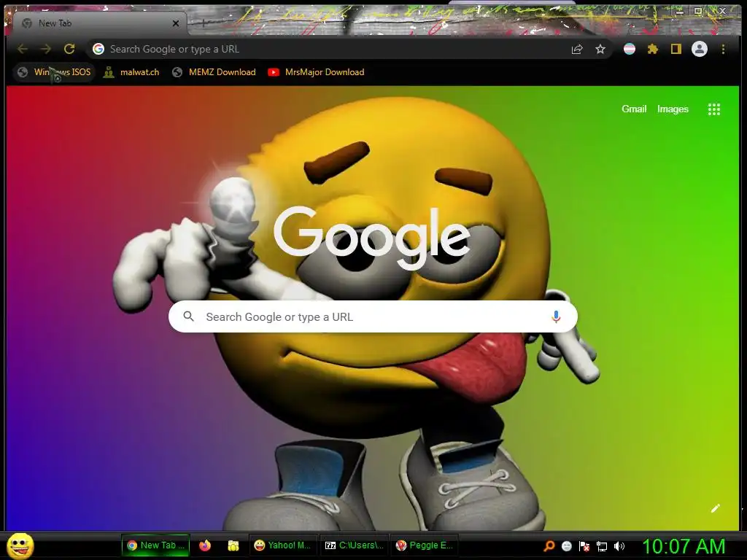
Task: Open the Chrome profile avatar
Action: [700, 49]
